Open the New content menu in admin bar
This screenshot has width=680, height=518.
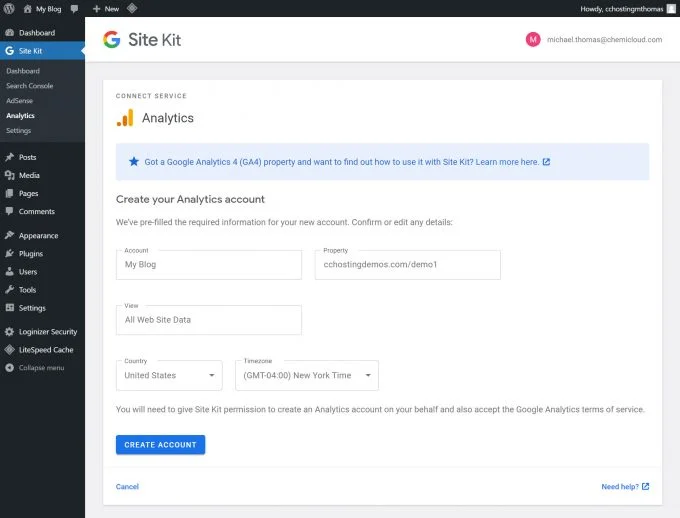pyautogui.click(x=106, y=9)
